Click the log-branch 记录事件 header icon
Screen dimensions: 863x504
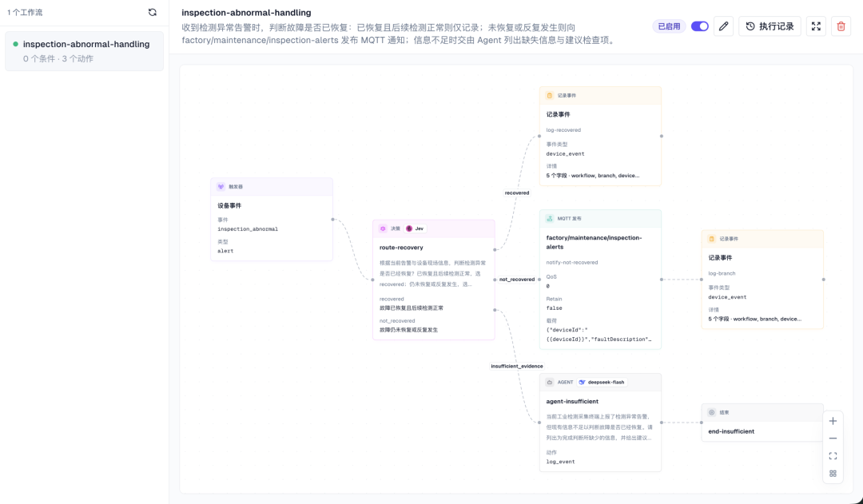coord(712,239)
